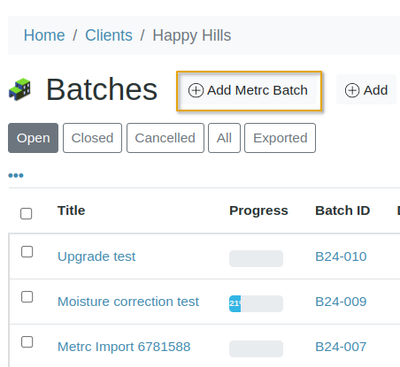400x367 pixels.
Task: Click the Upgrade test progress bar
Action: (x=256, y=259)
